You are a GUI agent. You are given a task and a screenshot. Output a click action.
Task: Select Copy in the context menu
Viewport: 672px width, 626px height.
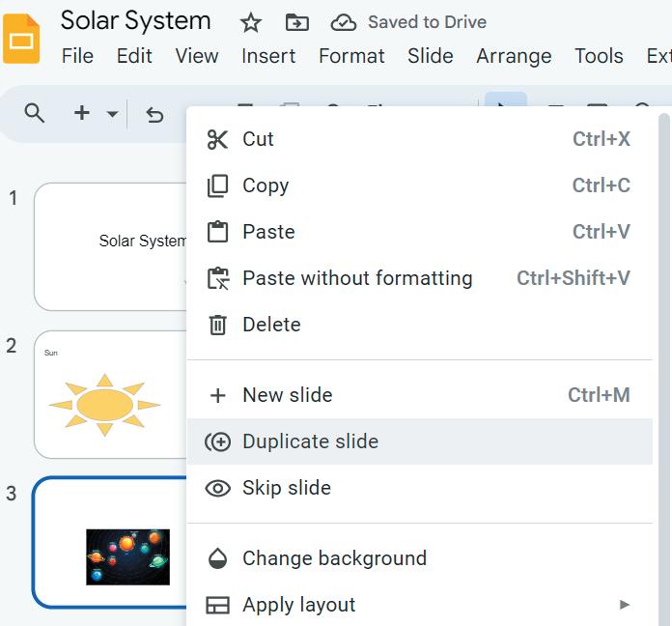tap(265, 185)
